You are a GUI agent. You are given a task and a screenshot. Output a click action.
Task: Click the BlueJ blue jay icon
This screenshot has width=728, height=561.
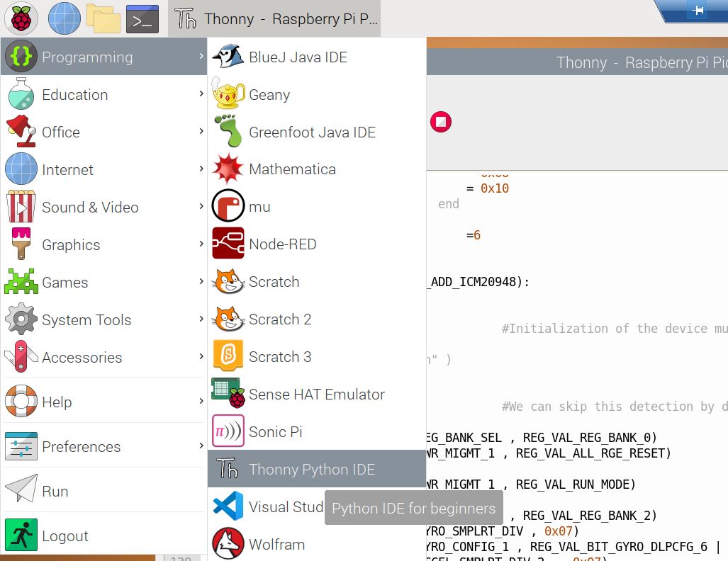228,57
